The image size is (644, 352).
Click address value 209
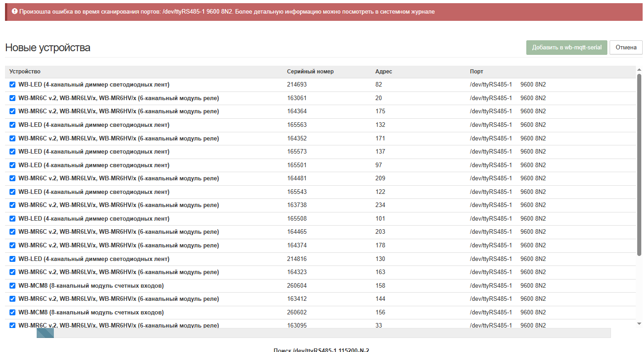tap(380, 178)
